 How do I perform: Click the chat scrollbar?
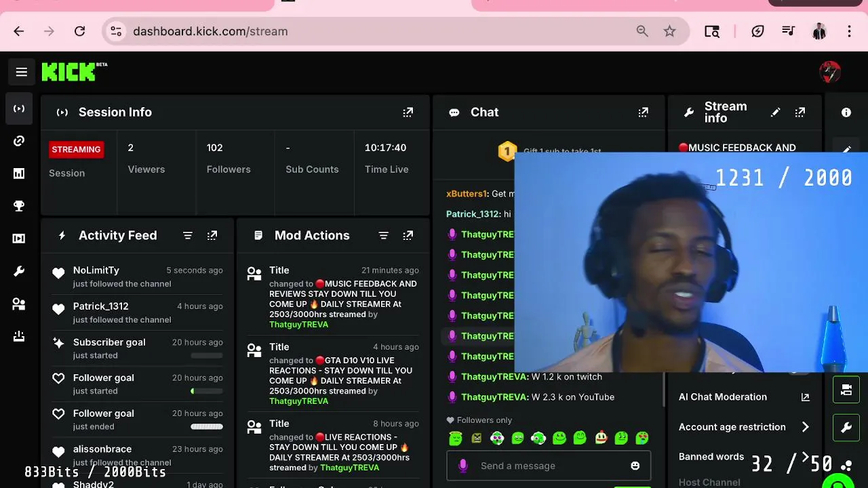tap(664, 390)
